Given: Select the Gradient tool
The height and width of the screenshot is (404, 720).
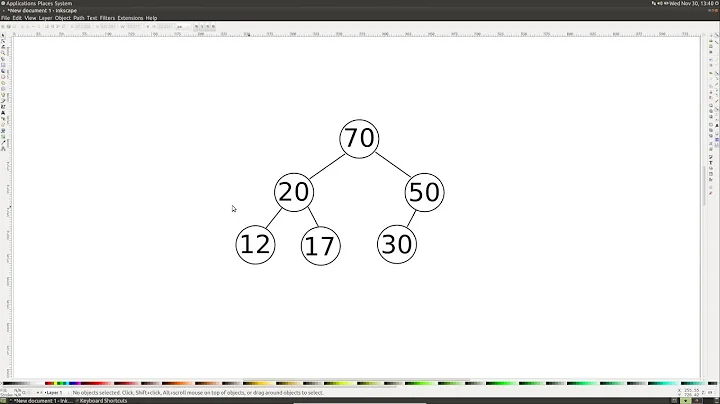Looking at the screenshot, I should coord(3,136).
